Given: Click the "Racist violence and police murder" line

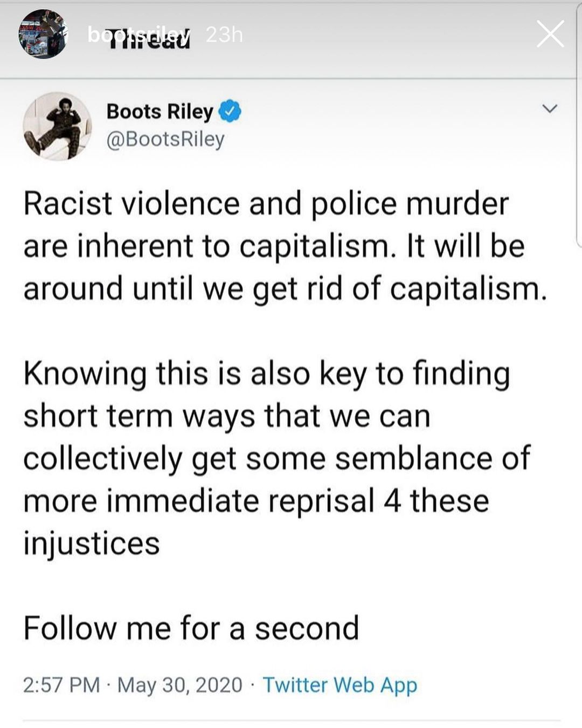Looking at the screenshot, I should tap(266, 204).
